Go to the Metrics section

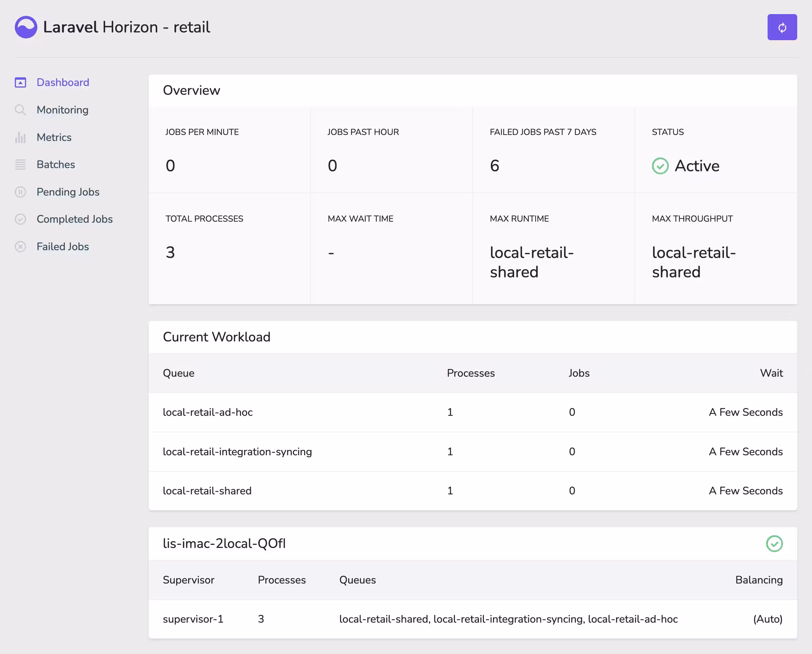point(54,137)
